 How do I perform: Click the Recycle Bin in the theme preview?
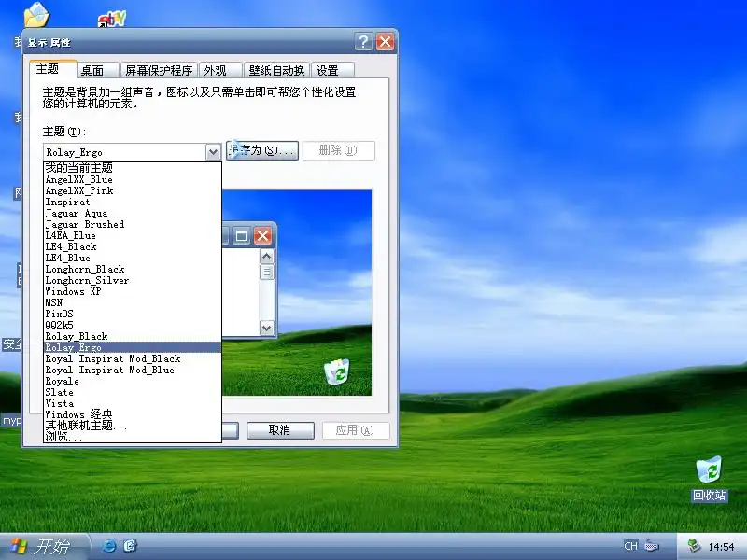pyautogui.click(x=337, y=371)
